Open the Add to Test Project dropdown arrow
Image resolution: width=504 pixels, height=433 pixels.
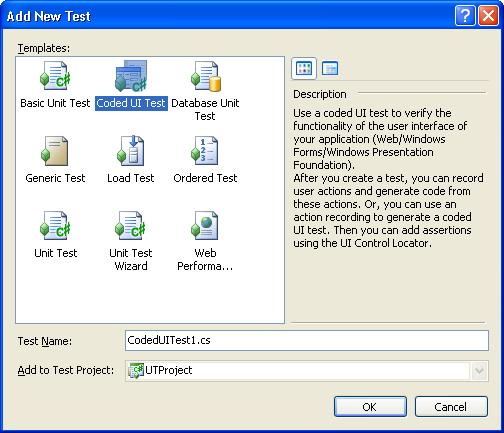479,371
